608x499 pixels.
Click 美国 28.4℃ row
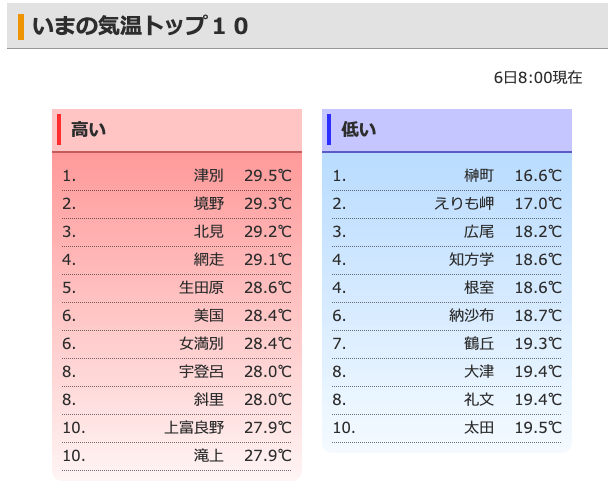176,316
